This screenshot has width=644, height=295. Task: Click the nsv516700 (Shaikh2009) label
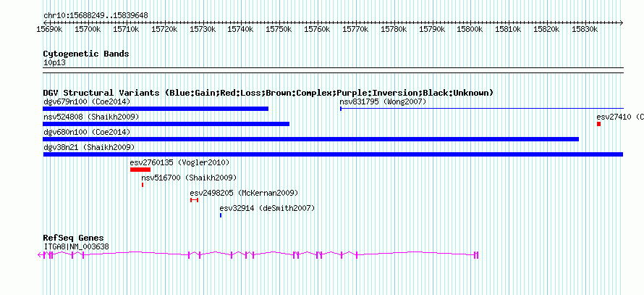pyautogui.click(x=189, y=178)
